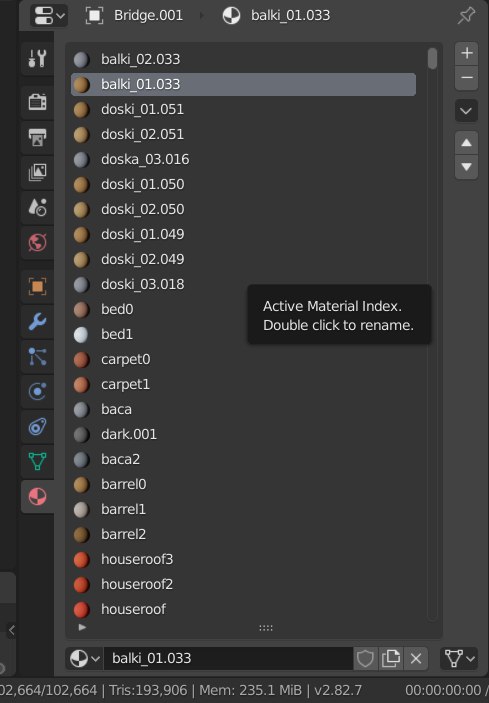This screenshot has height=703, width=489.
Task: Unlink the material with the X button
Action: click(x=416, y=658)
